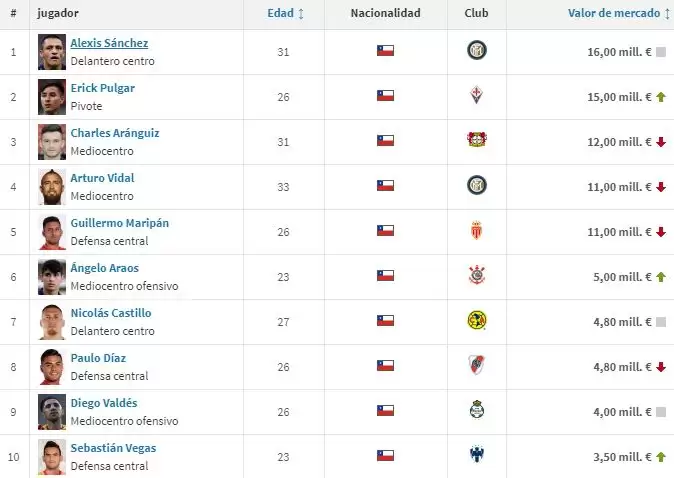Viewport: 674px width, 478px height.
Task: Click Charles Aránguiz's Bayer Leverkusen club crest
Action: coord(477,140)
